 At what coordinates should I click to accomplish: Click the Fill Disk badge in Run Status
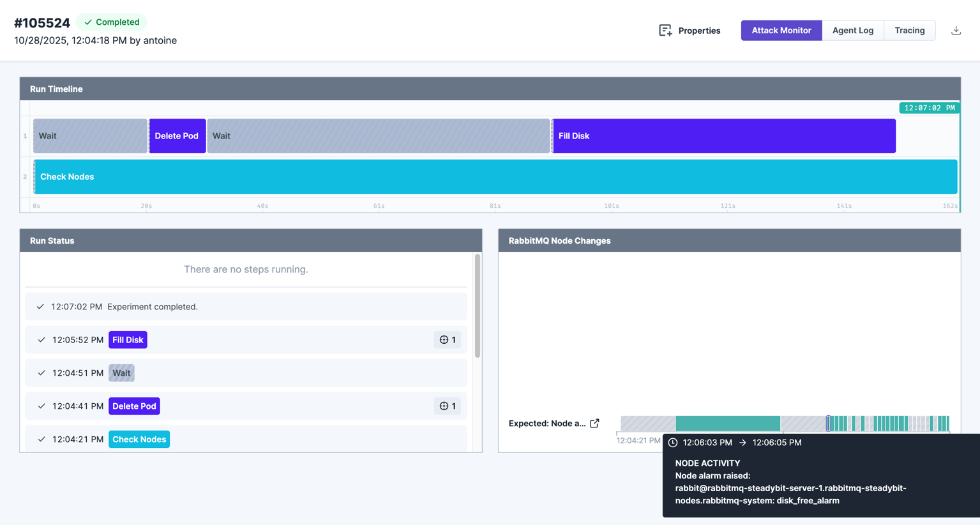127,339
